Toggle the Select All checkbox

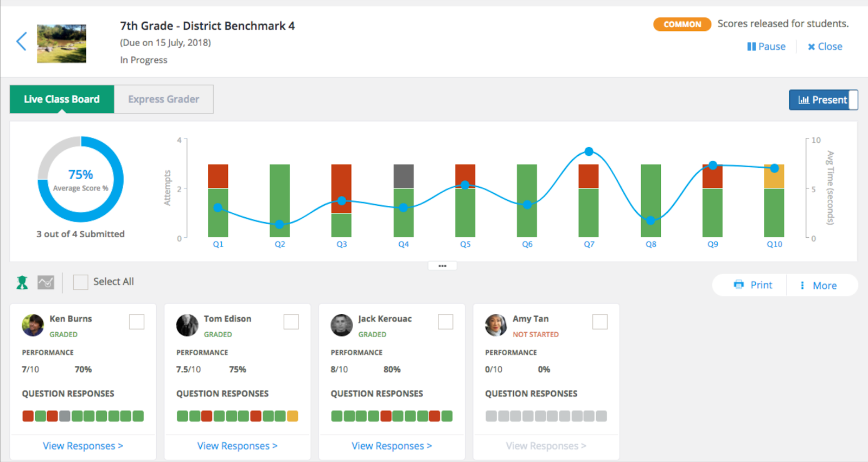(x=80, y=282)
